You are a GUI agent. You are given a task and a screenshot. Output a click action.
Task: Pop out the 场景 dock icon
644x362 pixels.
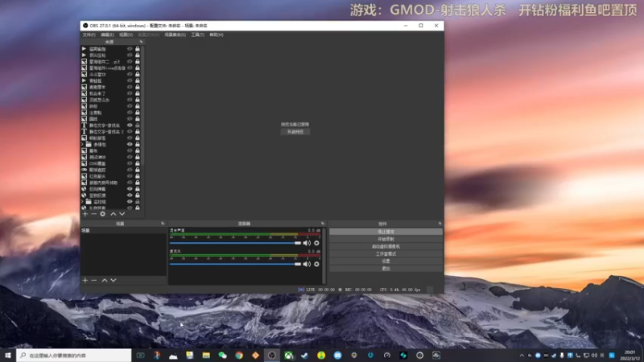click(163, 224)
